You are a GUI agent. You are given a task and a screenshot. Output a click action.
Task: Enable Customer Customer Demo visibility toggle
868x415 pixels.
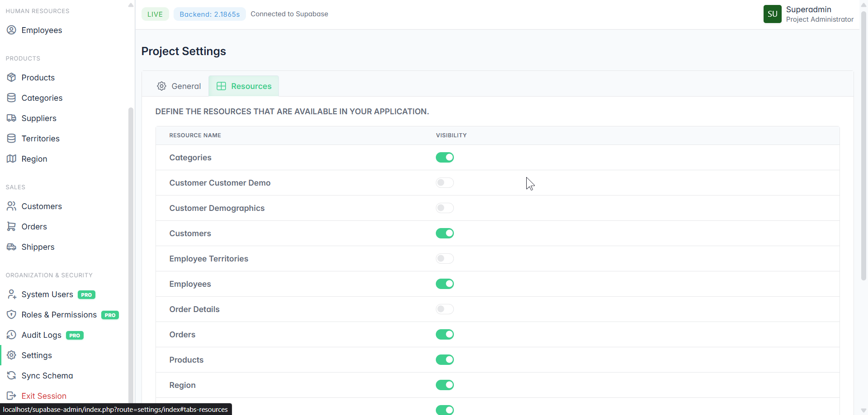coord(444,182)
